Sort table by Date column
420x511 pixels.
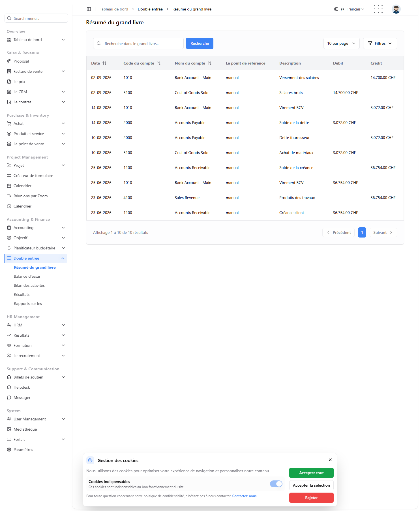click(x=104, y=63)
